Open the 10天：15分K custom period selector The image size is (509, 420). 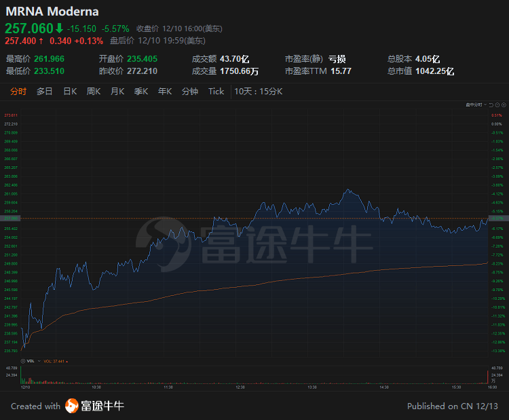click(259, 92)
